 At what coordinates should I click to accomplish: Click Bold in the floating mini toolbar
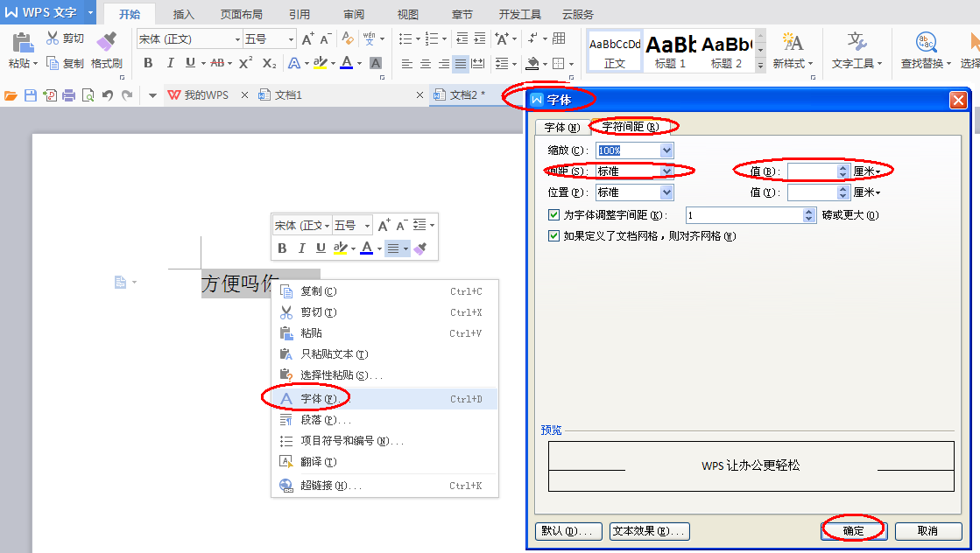(282, 248)
